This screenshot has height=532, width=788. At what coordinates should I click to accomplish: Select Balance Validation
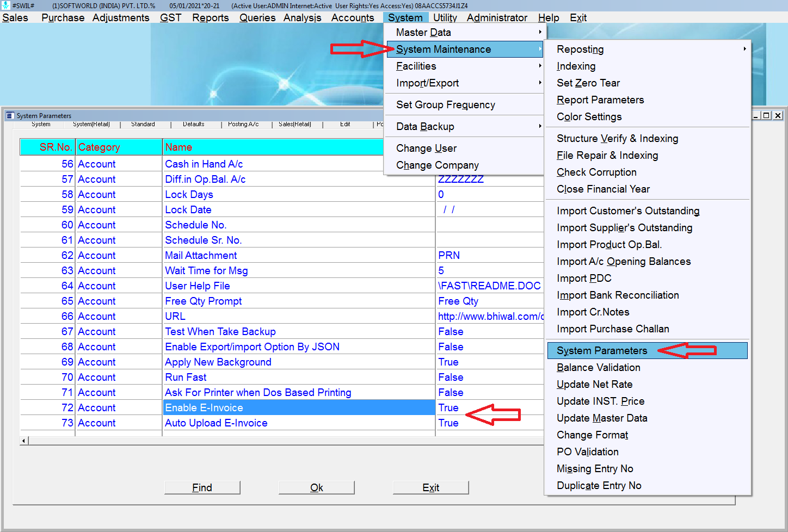pos(648,367)
